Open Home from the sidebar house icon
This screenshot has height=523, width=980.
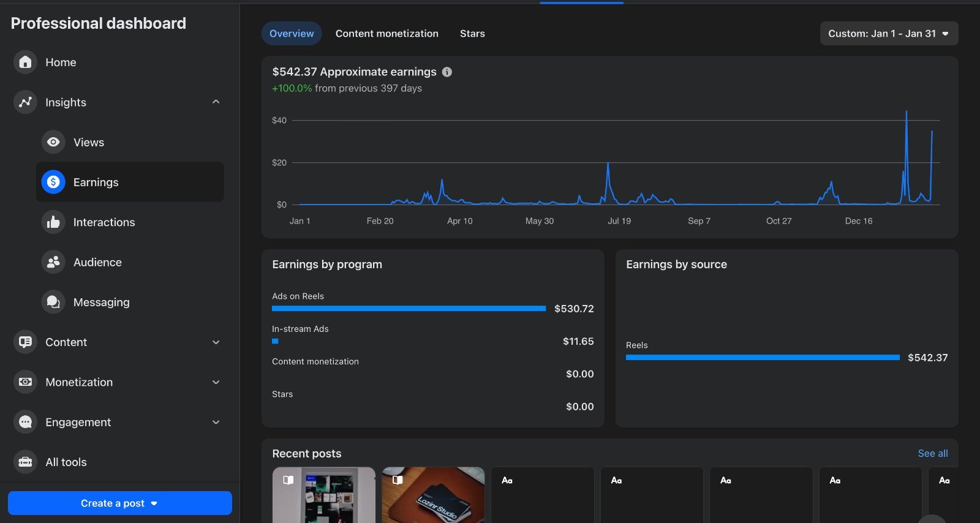(x=25, y=62)
